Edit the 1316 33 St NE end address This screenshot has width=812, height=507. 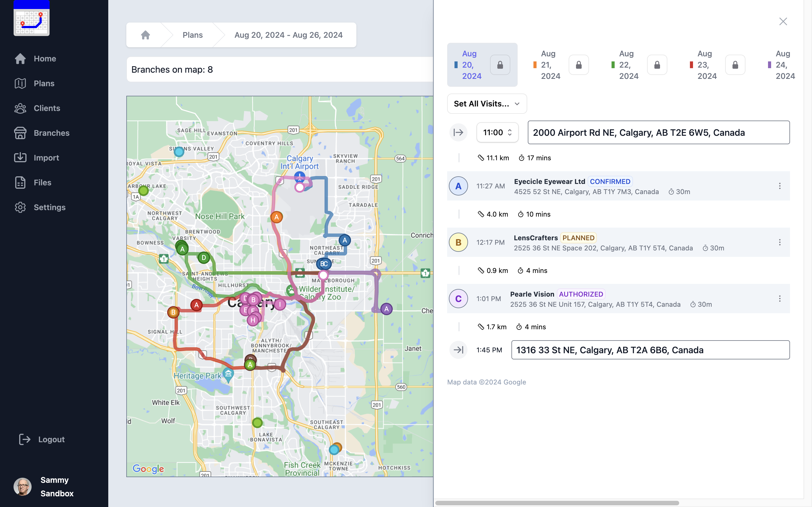click(650, 350)
